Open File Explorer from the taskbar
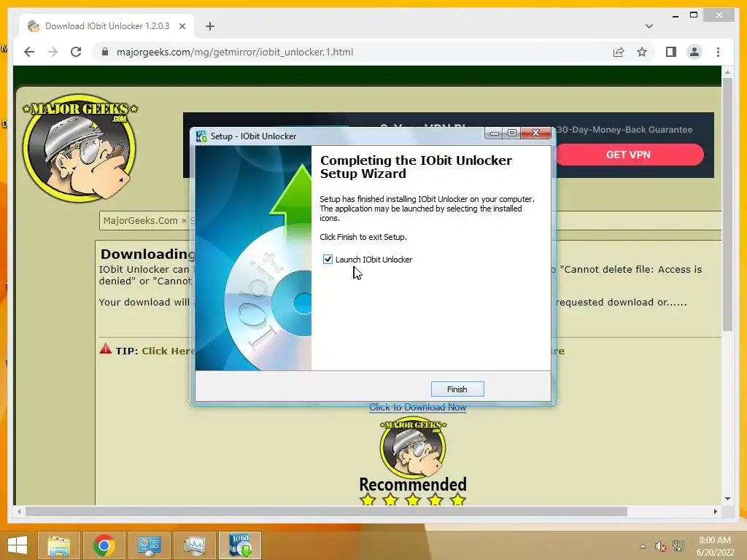 [x=59, y=545]
